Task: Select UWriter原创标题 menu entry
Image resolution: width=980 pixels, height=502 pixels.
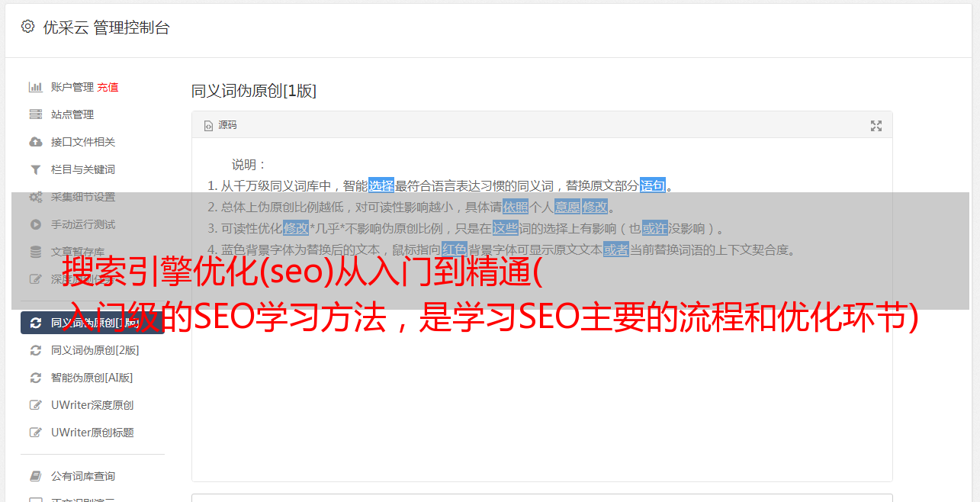Action: pos(92,433)
